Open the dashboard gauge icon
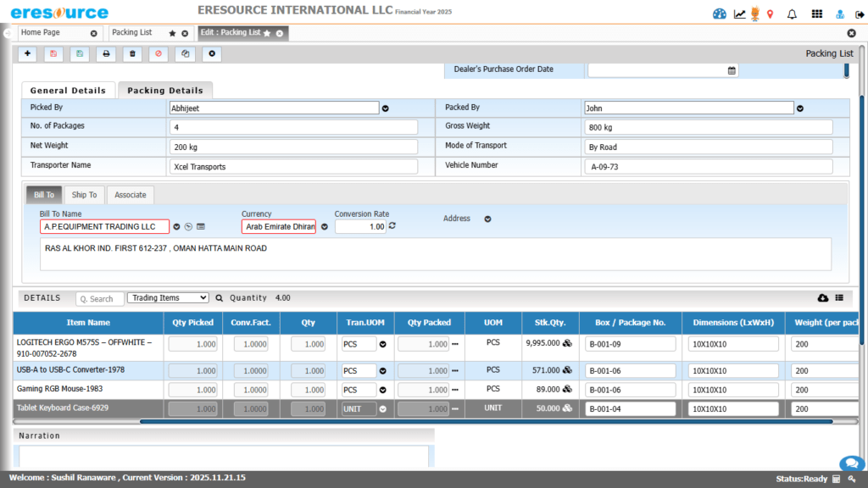The height and width of the screenshot is (488, 868). click(x=720, y=14)
